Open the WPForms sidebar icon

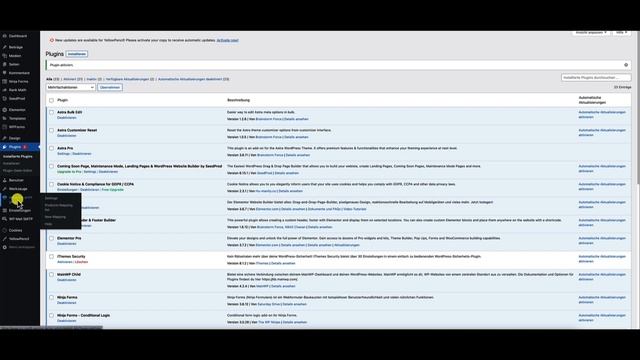tap(4, 127)
